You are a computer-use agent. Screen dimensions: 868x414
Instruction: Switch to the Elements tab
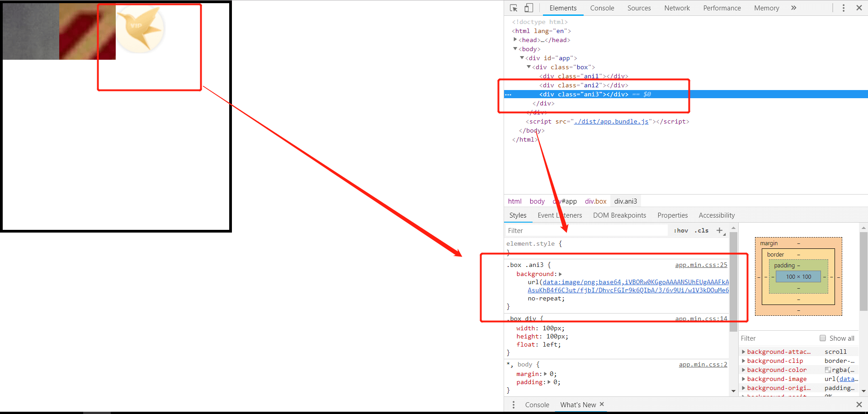click(x=563, y=8)
